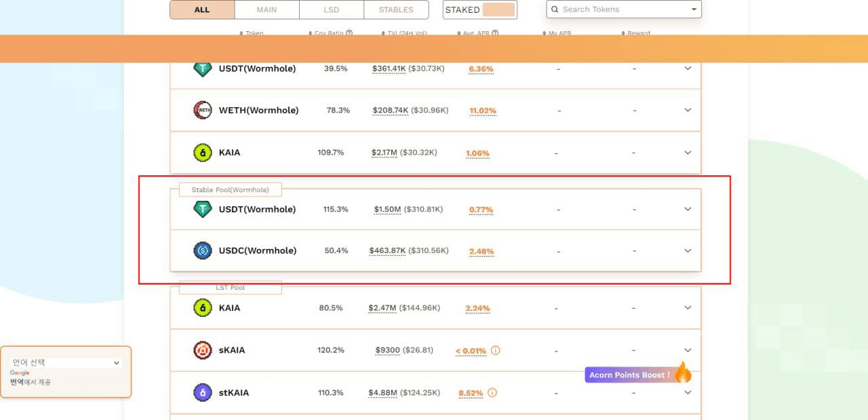Click the 2.48% APR for USDC
The height and width of the screenshot is (420, 868).
click(481, 251)
